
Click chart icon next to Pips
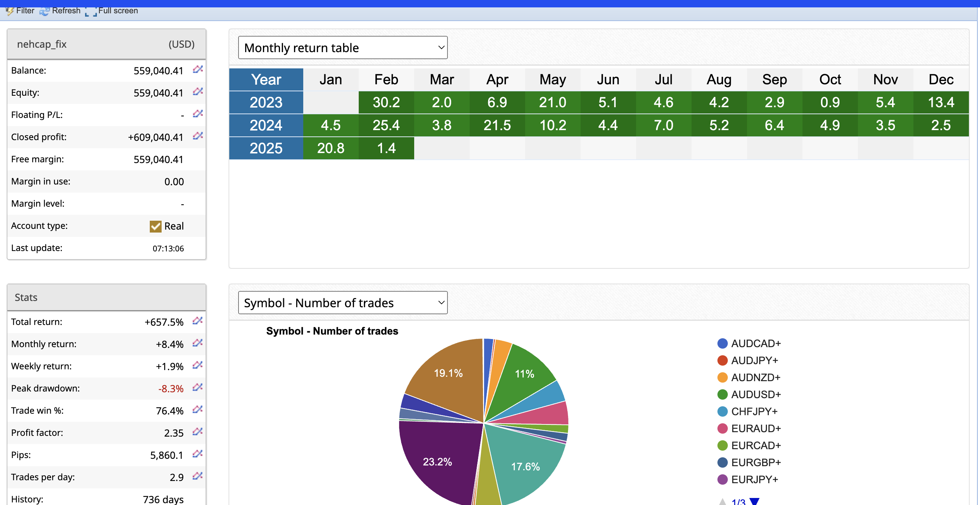(x=197, y=454)
